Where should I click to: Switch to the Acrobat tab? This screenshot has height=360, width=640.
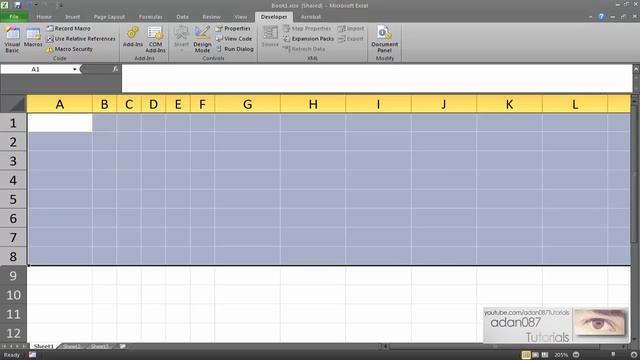point(311,17)
